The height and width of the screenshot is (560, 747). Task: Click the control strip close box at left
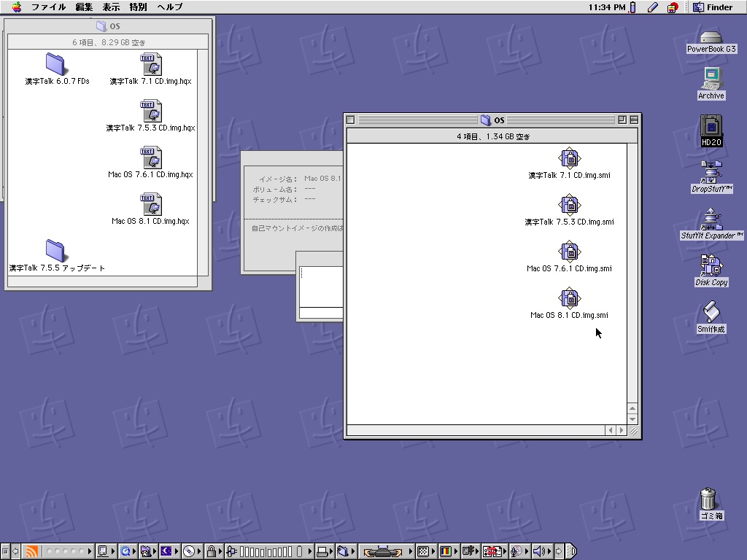pos(5,551)
